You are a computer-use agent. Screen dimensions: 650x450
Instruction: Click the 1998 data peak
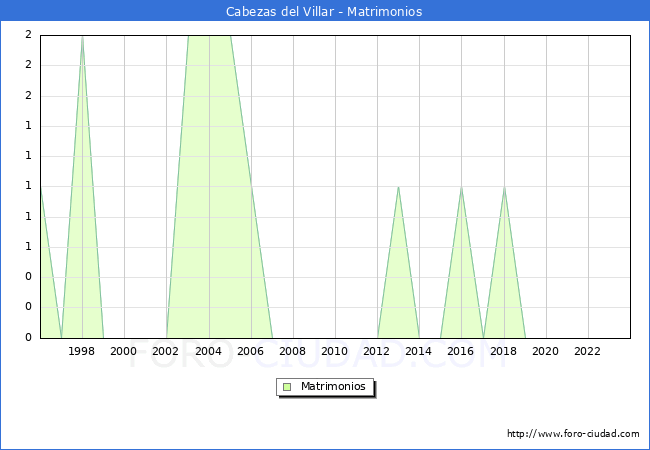82,37
